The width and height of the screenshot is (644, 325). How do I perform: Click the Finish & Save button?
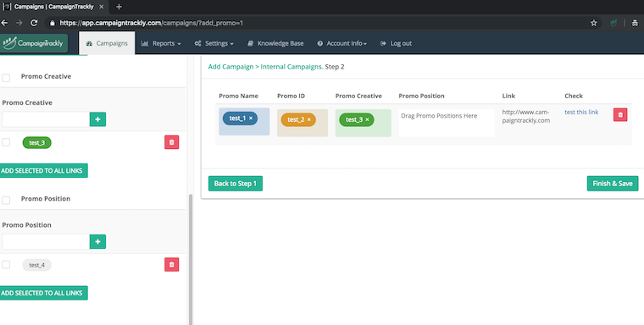(613, 184)
